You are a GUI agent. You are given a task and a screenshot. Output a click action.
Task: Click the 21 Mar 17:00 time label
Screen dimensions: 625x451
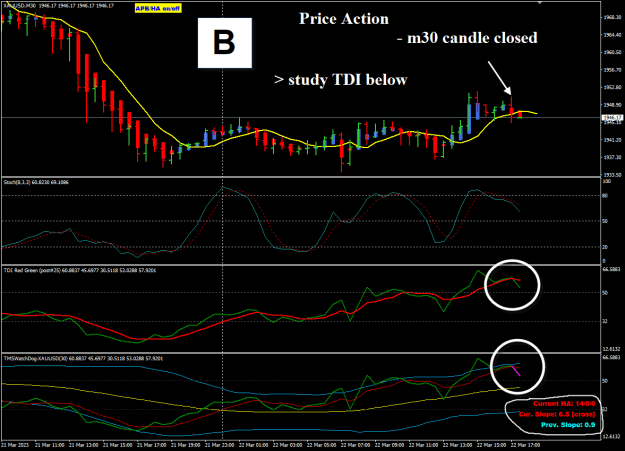coord(151,445)
